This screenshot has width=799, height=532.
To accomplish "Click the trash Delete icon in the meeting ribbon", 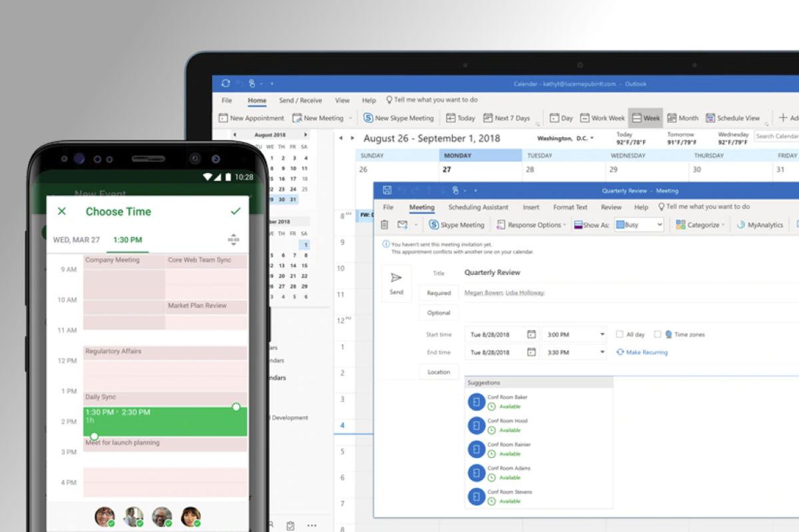I will 384,225.
